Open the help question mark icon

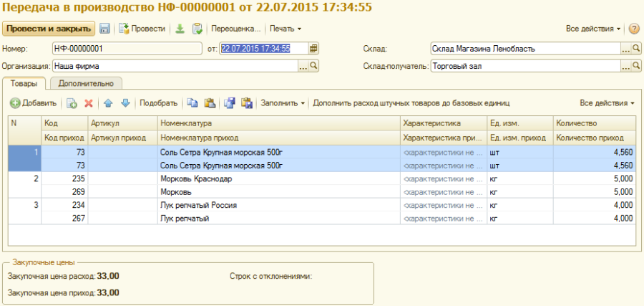click(634, 29)
